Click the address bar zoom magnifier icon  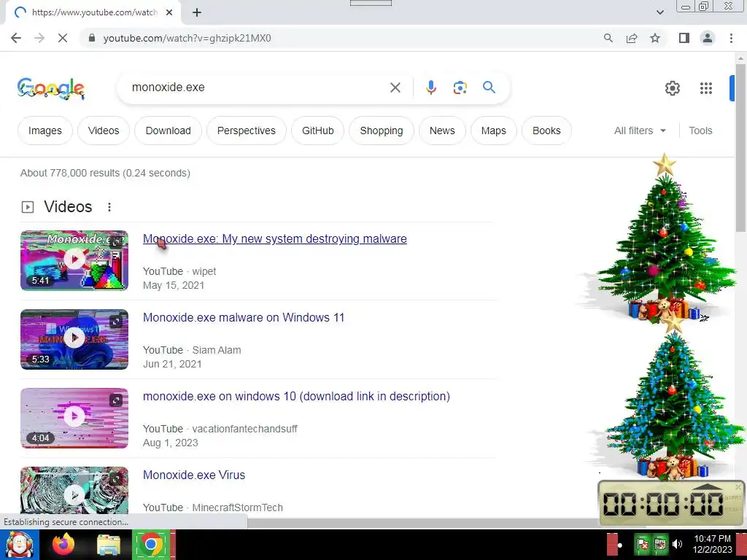608,38
